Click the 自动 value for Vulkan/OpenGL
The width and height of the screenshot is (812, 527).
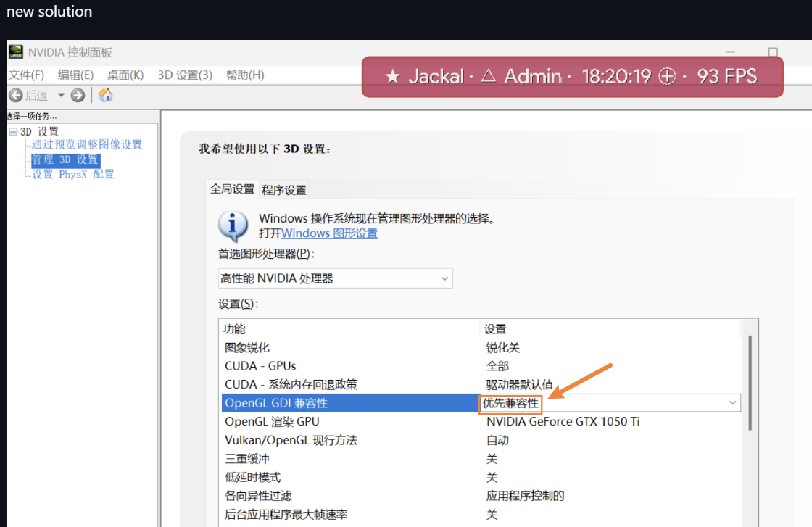click(x=497, y=440)
